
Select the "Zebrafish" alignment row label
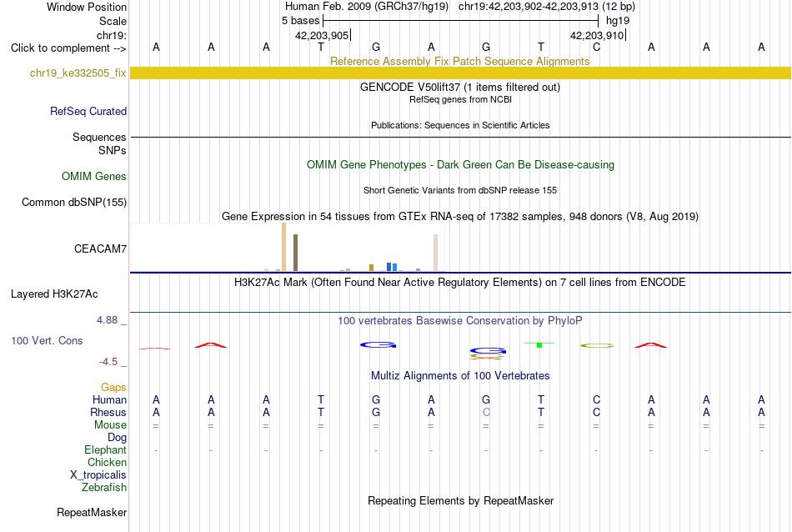(x=104, y=488)
